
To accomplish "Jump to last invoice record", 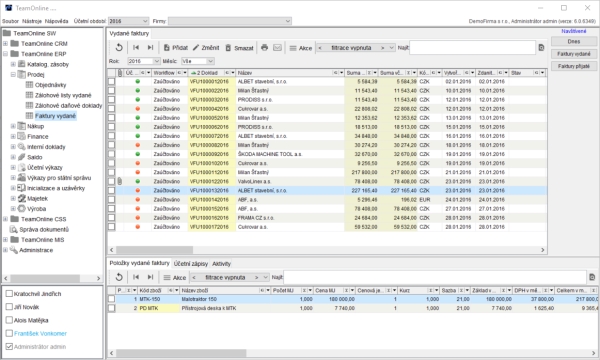I will click(150, 47).
